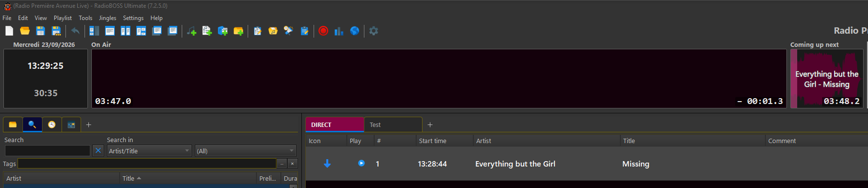Screen dimensions: 868x188
Task: Sort results by Title column header
Action: (188, 178)
